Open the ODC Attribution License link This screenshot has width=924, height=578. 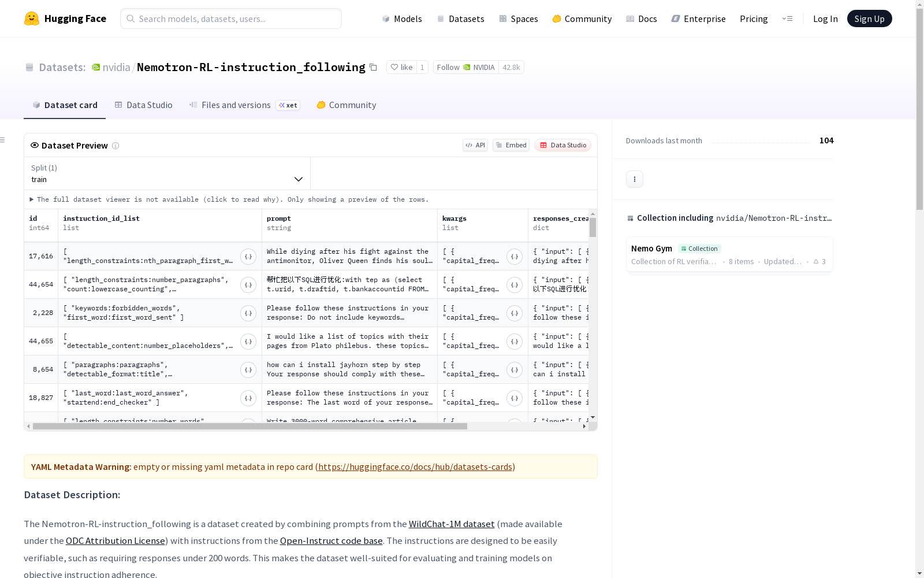coord(115,540)
